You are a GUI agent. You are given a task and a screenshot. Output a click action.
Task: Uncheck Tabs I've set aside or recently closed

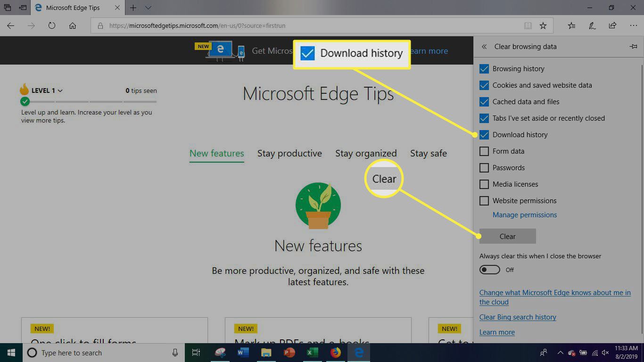(x=484, y=118)
